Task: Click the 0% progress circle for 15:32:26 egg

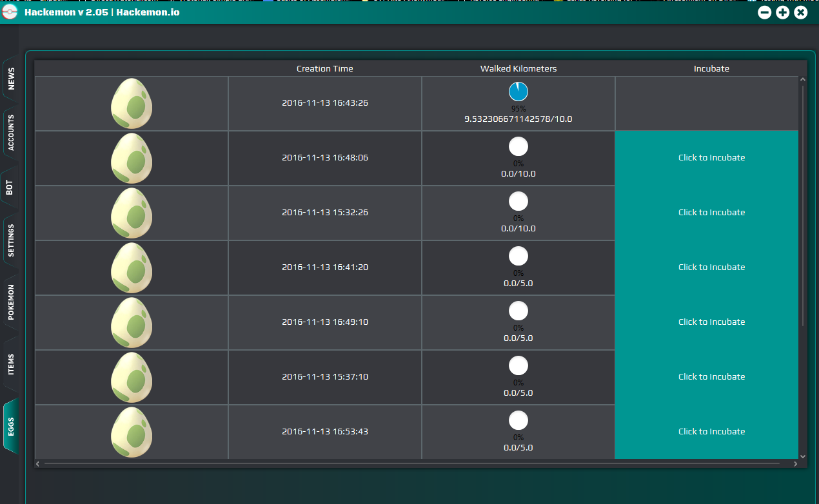Action: point(518,201)
